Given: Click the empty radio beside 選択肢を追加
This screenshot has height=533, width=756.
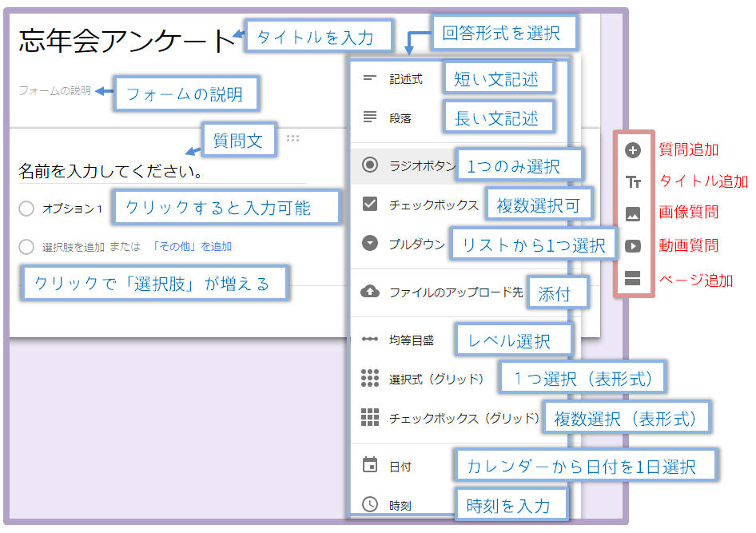Looking at the screenshot, I should click(x=26, y=247).
